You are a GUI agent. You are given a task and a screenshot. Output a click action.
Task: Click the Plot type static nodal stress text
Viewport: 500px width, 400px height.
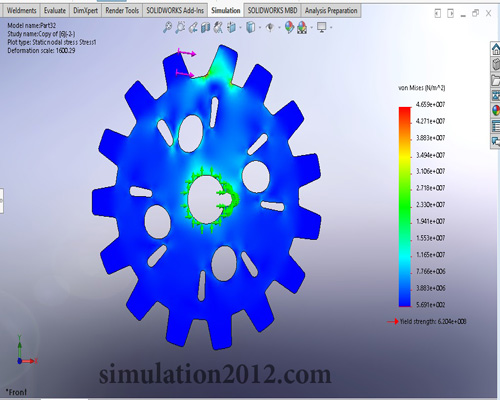tap(52, 42)
